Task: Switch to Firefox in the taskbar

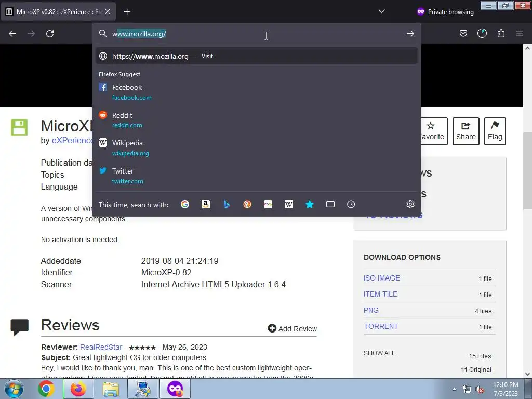Action: (x=78, y=389)
